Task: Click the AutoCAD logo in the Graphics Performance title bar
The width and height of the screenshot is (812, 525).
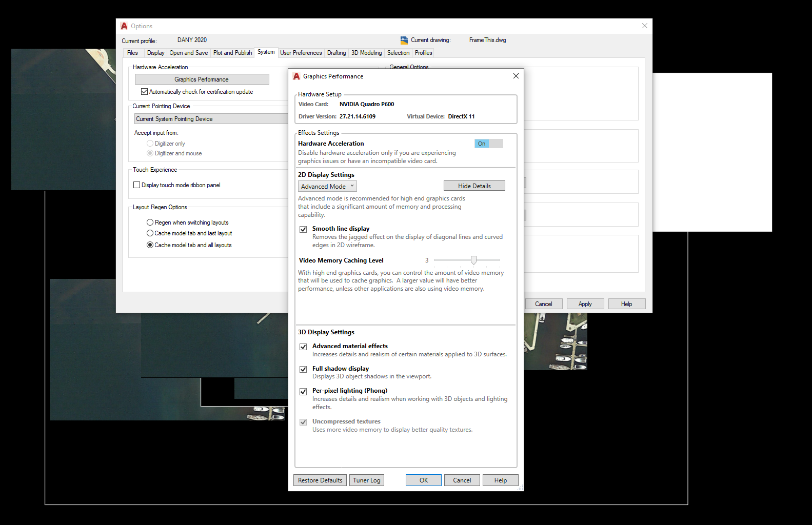Action: (x=296, y=76)
